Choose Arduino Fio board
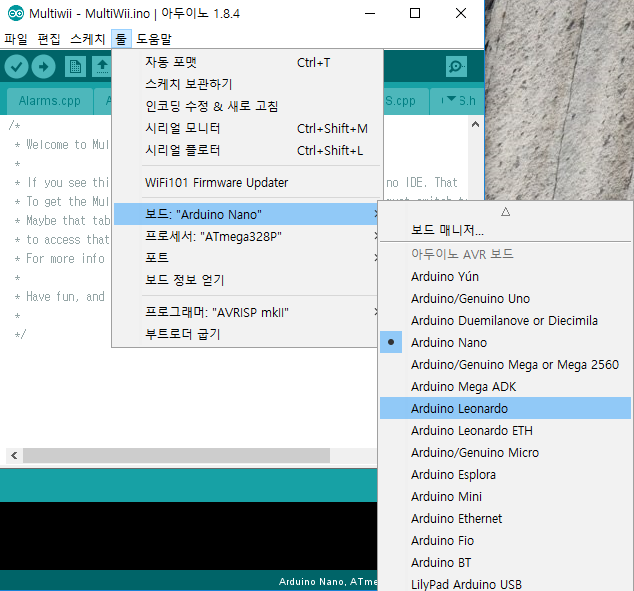634x591 pixels. click(x=505, y=540)
